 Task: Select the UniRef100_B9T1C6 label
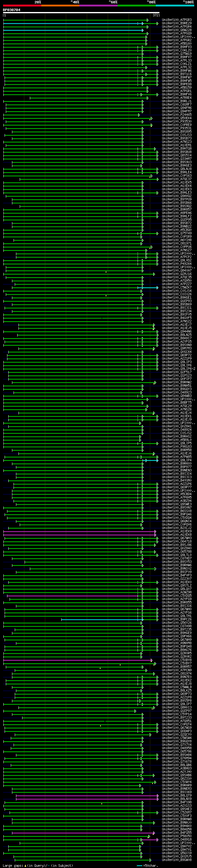click(x=177, y=74)
